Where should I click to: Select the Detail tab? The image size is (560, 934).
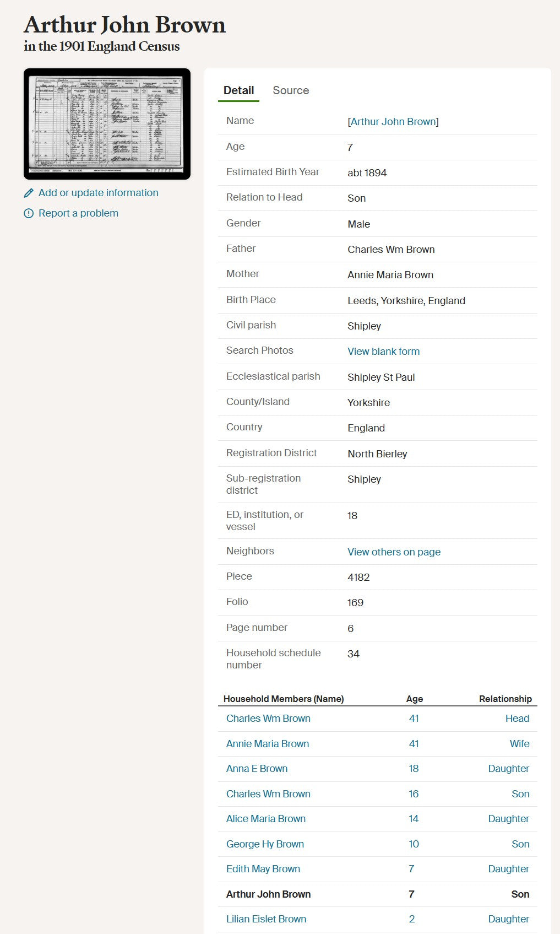pyautogui.click(x=238, y=90)
